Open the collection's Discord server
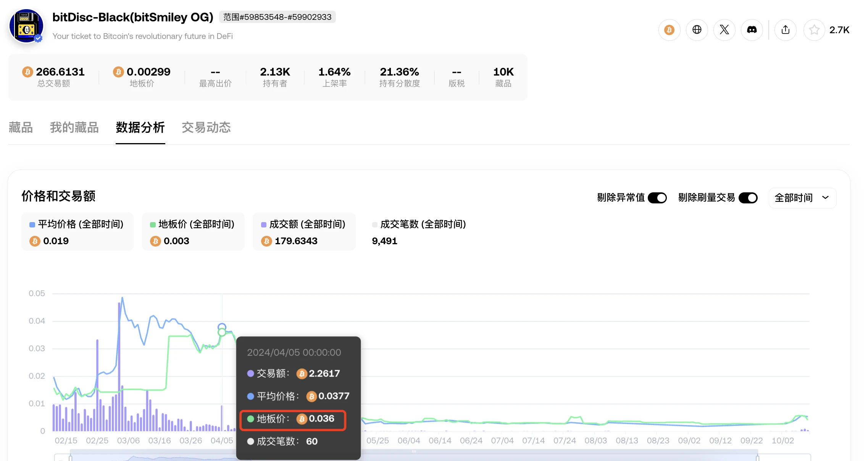 tap(752, 29)
